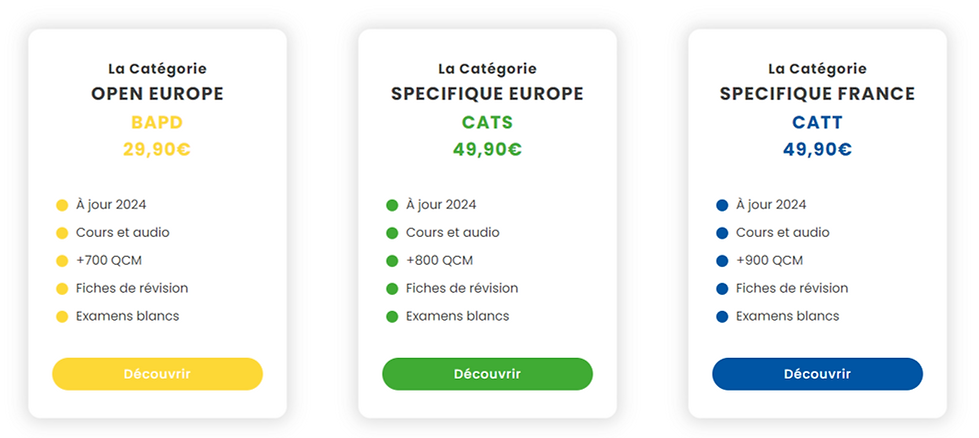Select the SPECIFIQUE EUROPE category title
The width and height of the screenshot is (979, 438).
click(488, 94)
